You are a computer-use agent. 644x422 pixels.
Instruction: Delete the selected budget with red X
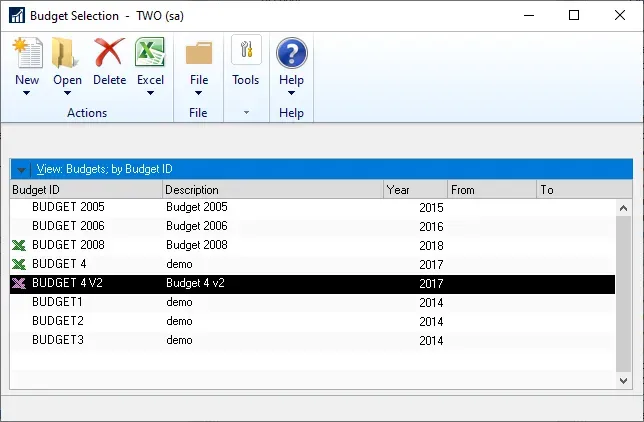(x=109, y=53)
